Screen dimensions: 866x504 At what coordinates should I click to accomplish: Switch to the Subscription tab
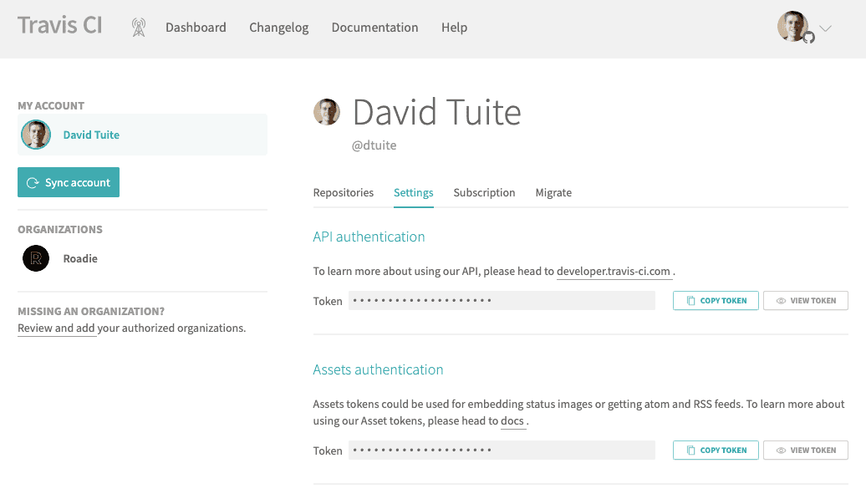(x=484, y=193)
